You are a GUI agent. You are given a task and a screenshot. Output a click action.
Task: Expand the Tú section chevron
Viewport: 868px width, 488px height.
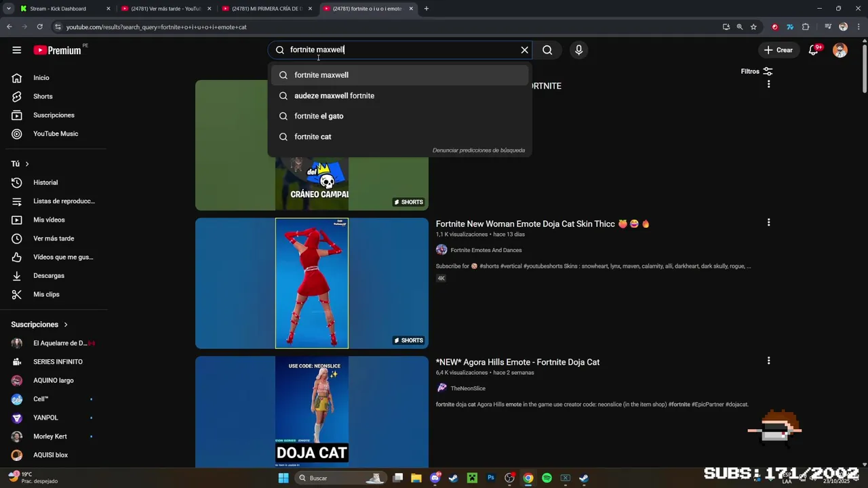[x=27, y=164]
